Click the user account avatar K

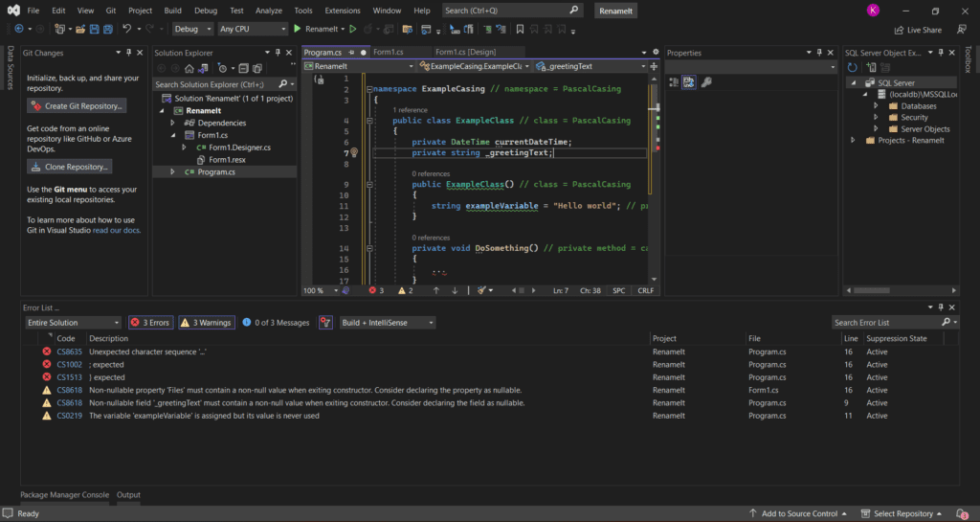tap(873, 11)
